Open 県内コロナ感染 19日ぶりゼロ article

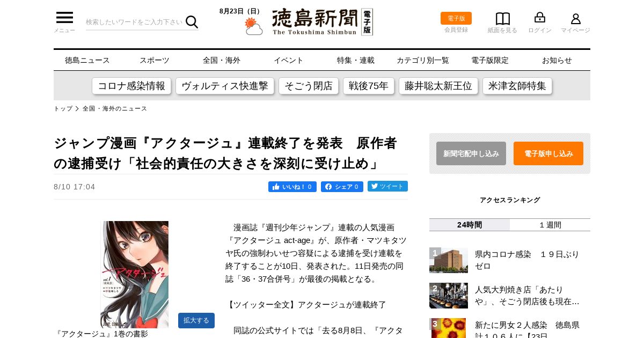[x=527, y=260]
